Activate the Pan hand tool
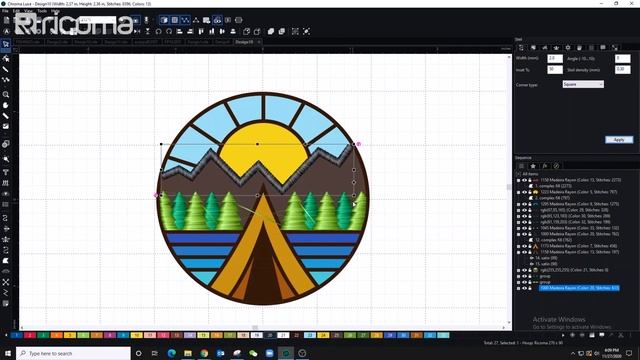 6,105
